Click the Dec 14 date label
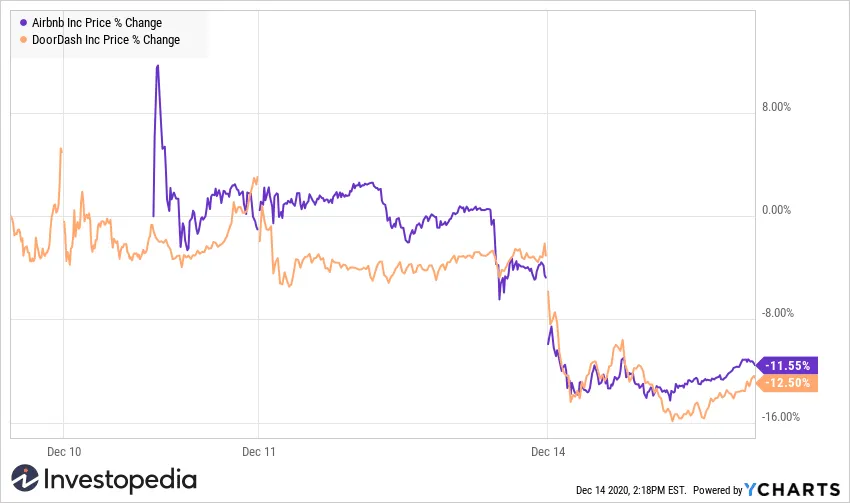 548,453
